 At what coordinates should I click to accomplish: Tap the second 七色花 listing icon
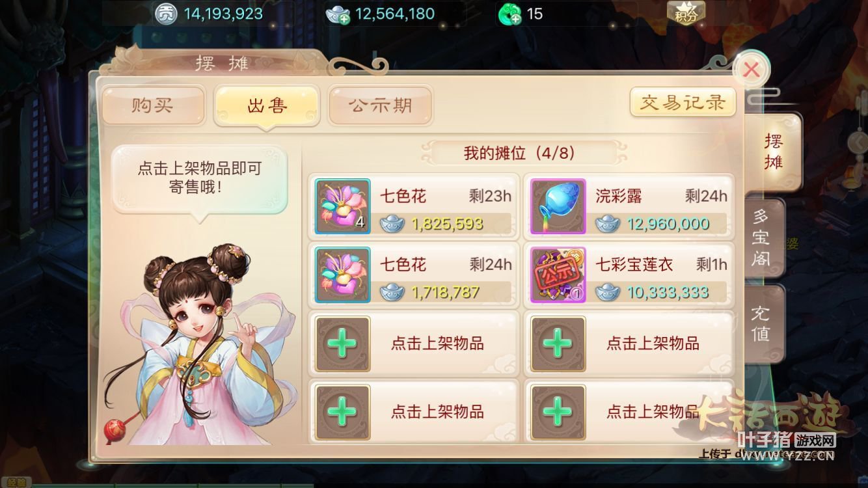343,275
